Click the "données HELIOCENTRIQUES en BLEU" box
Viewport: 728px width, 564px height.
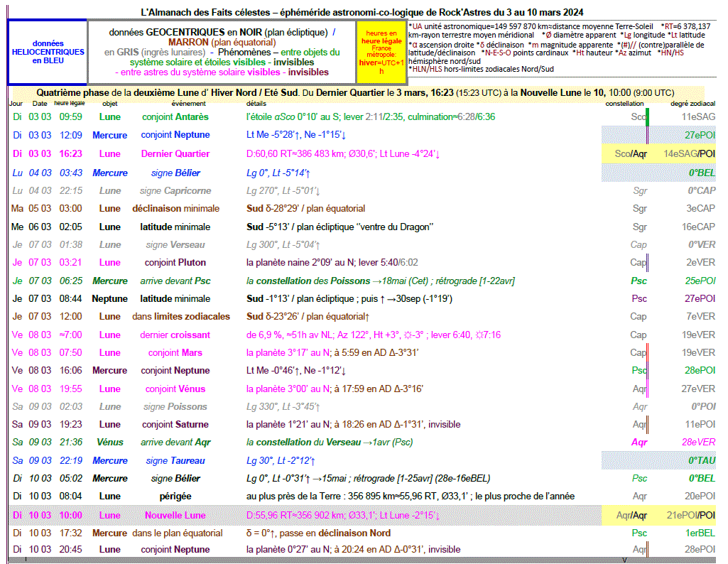tap(48, 52)
